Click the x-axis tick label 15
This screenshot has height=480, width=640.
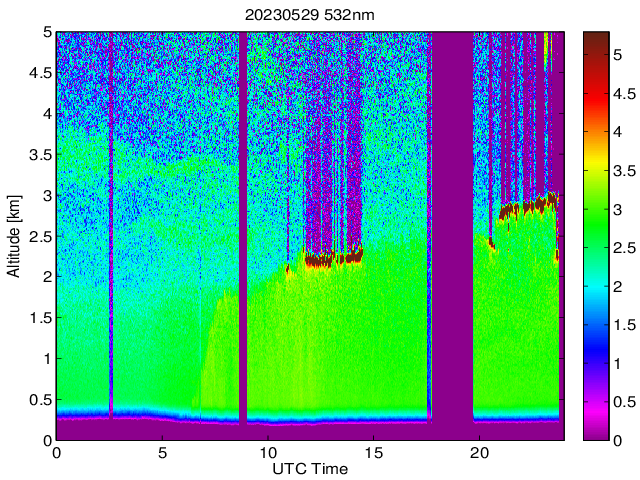373,452
